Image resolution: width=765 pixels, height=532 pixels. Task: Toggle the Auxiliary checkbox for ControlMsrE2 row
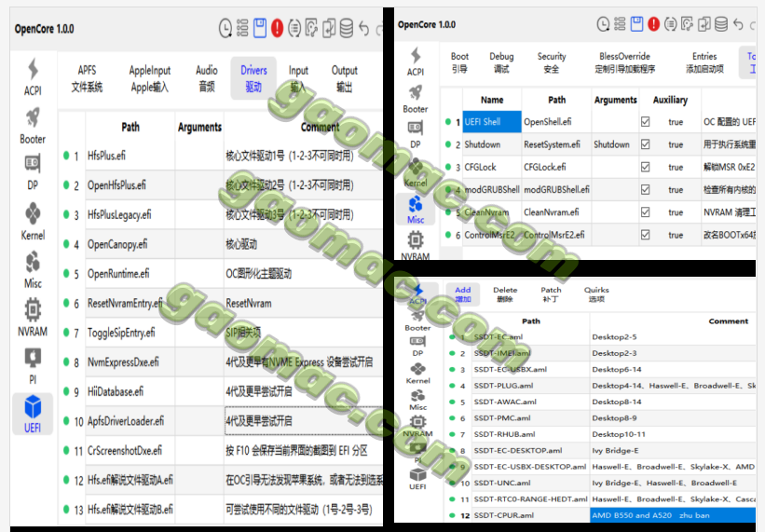point(646,235)
